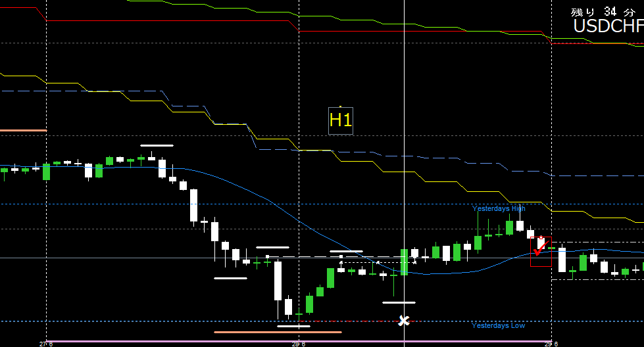Click the 27 6 date label on time axis
Image resolution: width=644 pixels, height=347 pixels.
(x=45, y=344)
